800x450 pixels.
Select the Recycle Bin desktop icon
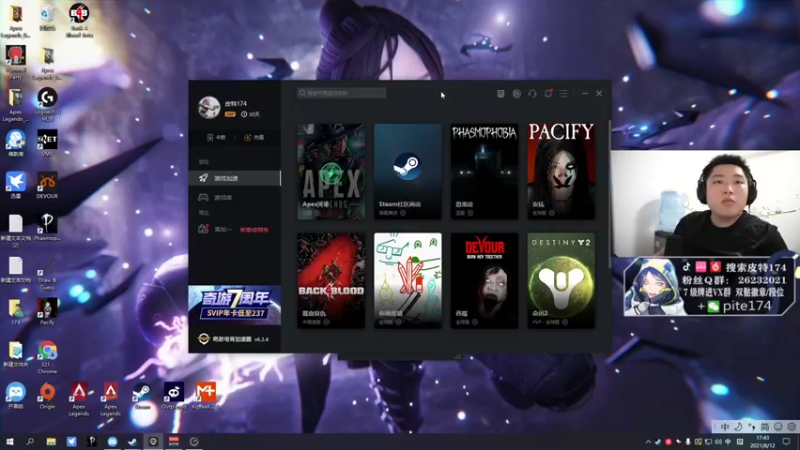coord(47,17)
